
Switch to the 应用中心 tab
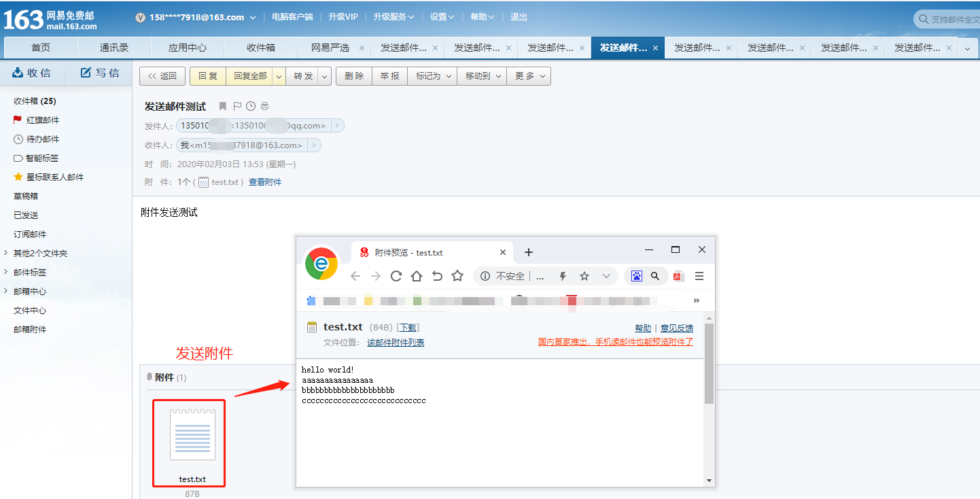click(x=188, y=48)
